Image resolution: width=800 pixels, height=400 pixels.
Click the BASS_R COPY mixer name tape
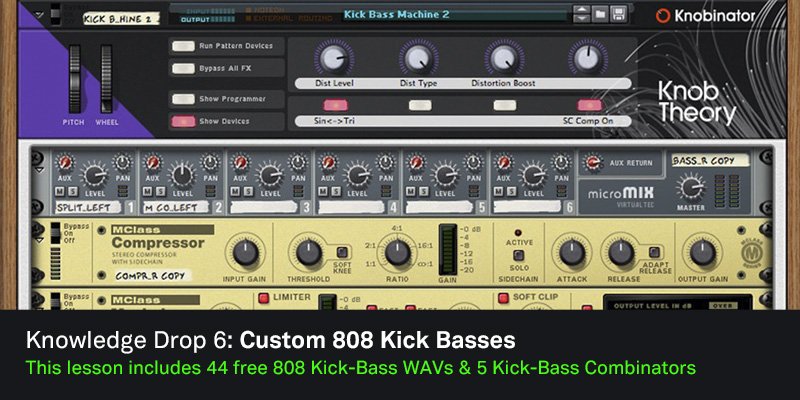click(x=710, y=160)
